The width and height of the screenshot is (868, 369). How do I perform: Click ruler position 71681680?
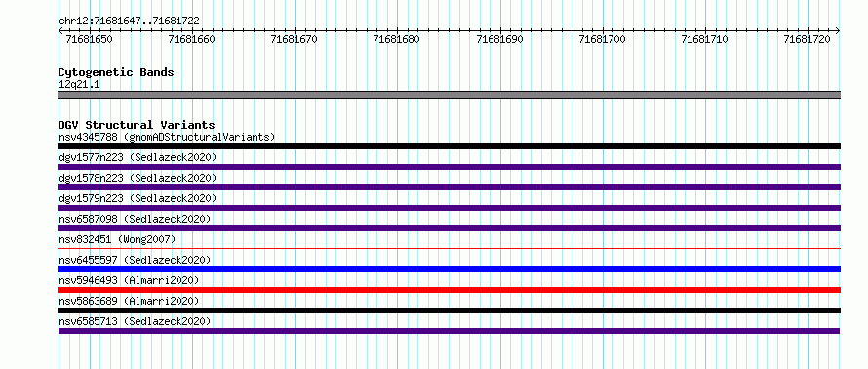(396, 39)
